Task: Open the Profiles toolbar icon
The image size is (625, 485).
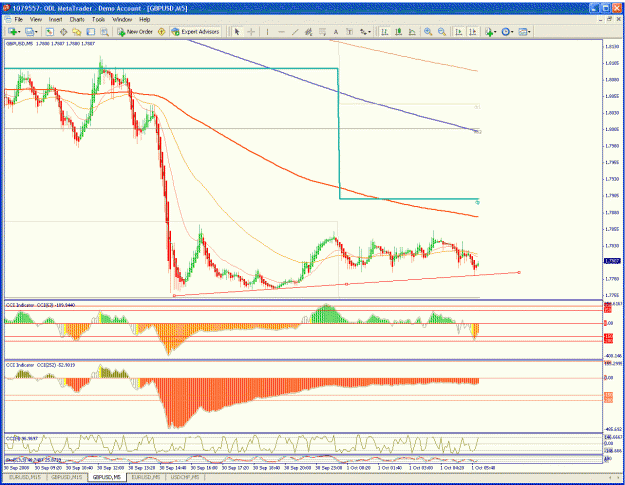Action: pos(29,32)
